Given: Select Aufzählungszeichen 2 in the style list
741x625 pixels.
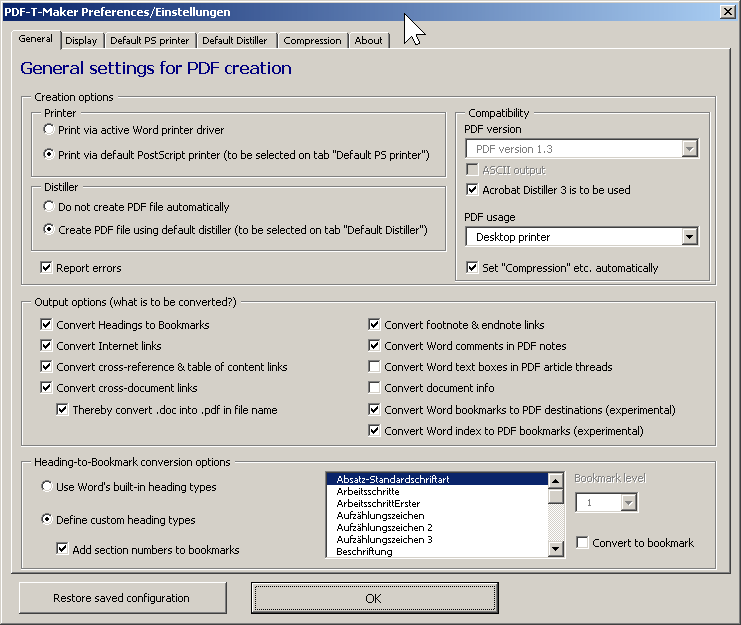Looking at the screenshot, I should coord(438,527).
